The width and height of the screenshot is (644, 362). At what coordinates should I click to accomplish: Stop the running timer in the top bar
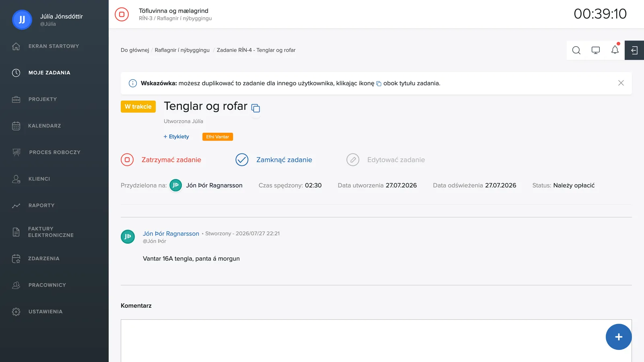[122, 14]
